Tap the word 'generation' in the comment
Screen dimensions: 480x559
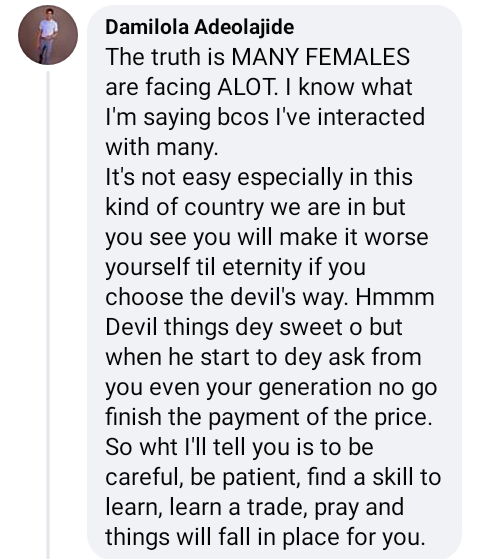point(315,388)
